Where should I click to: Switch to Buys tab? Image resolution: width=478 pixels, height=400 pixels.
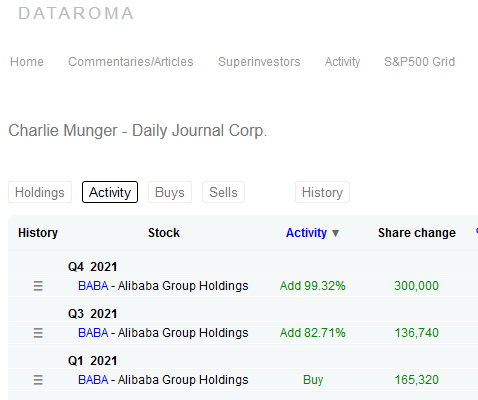[170, 192]
